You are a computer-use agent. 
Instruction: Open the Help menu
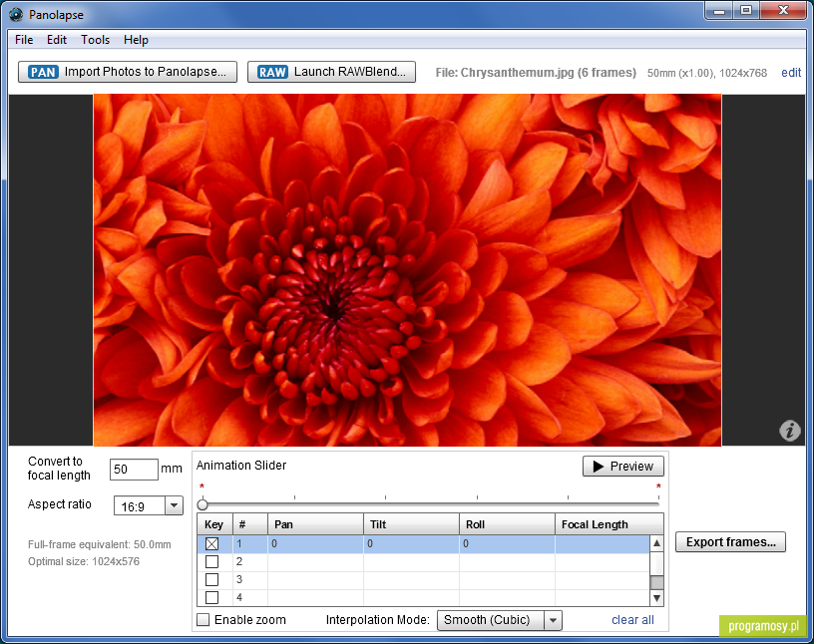pyautogui.click(x=136, y=40)
